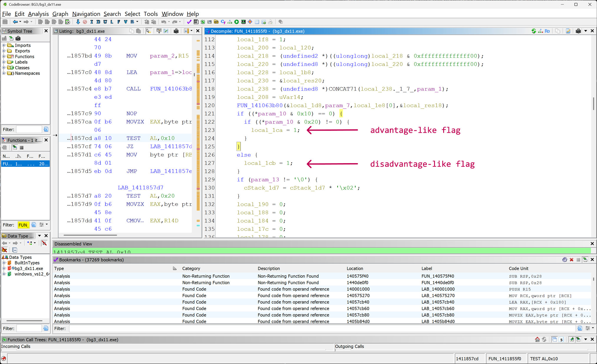Click the Instruction 'I' navigation icon
The width and height of the screenshot is (597, 364).
point(92,22)
